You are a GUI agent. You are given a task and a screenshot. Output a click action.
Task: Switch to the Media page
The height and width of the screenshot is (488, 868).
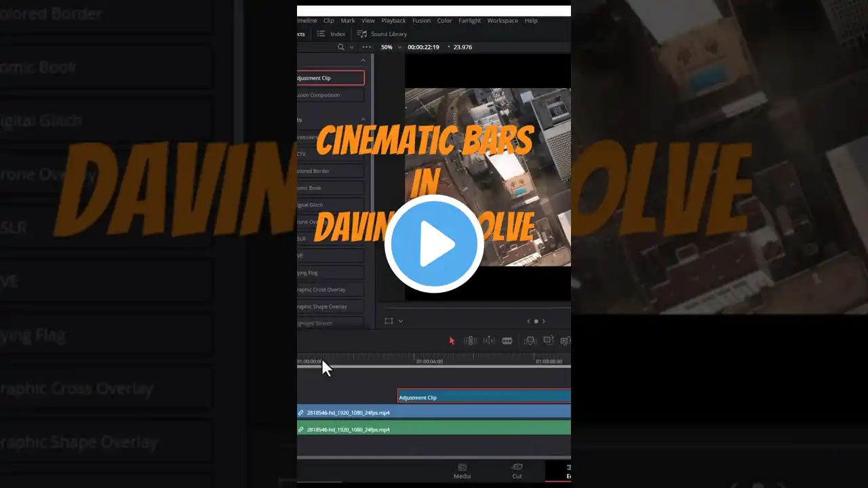(462, 472)
